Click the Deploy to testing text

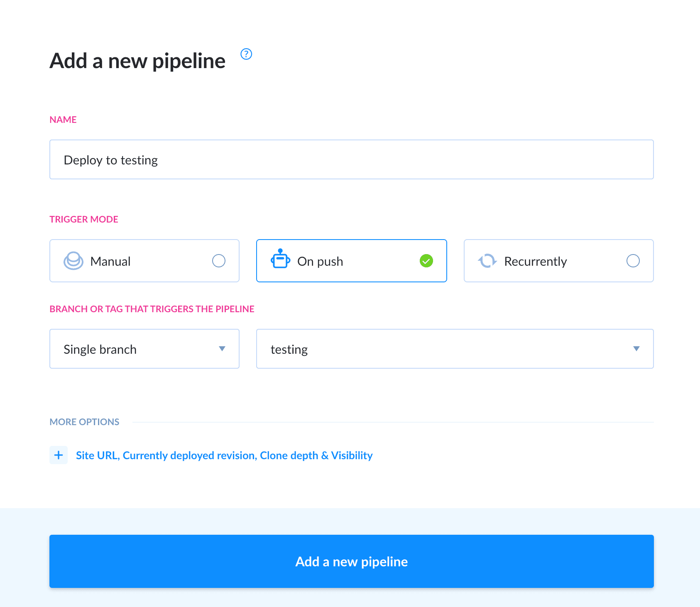[x=111, y=160]
